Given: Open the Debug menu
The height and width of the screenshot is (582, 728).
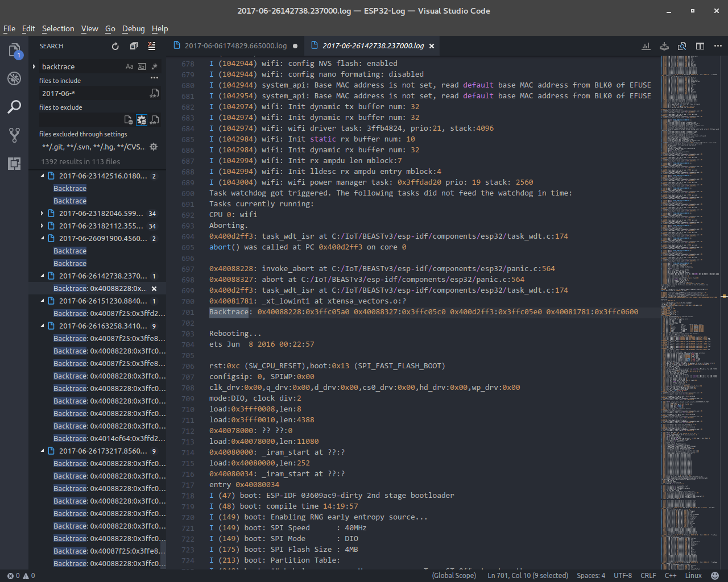Looking at the screenshot, I should click(x=133, y=28).
